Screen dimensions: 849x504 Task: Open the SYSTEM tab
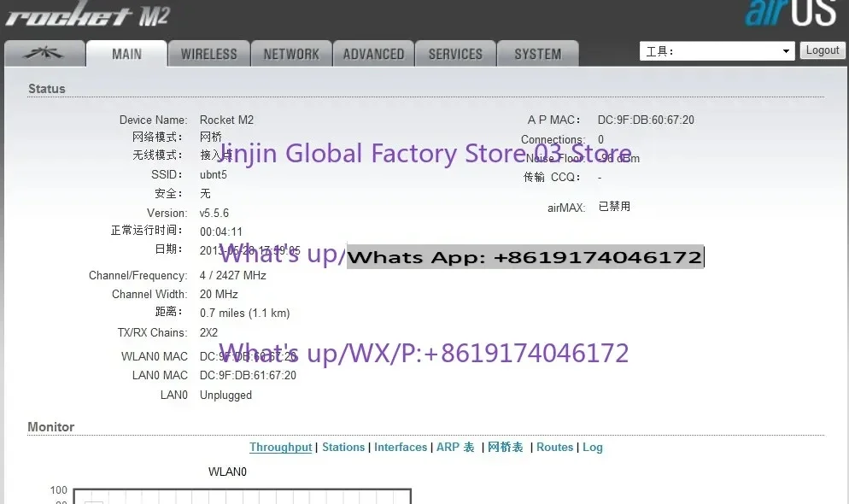[x=537, y=54]
